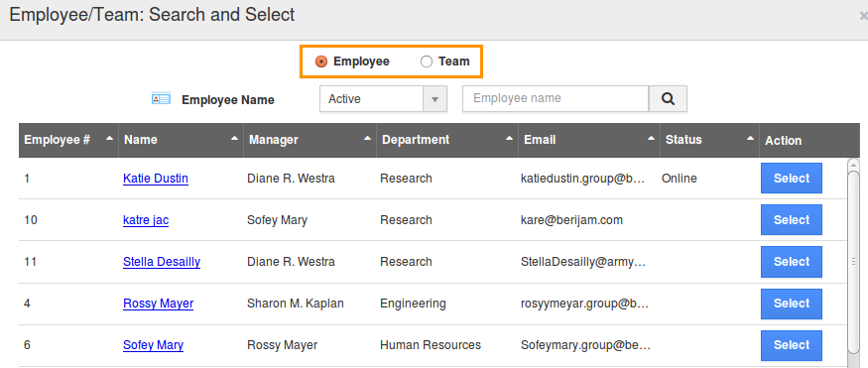Focus the Employee name search field
This screenshot has height=368, width=868.
pyautogui.click(x=556, y=98)
